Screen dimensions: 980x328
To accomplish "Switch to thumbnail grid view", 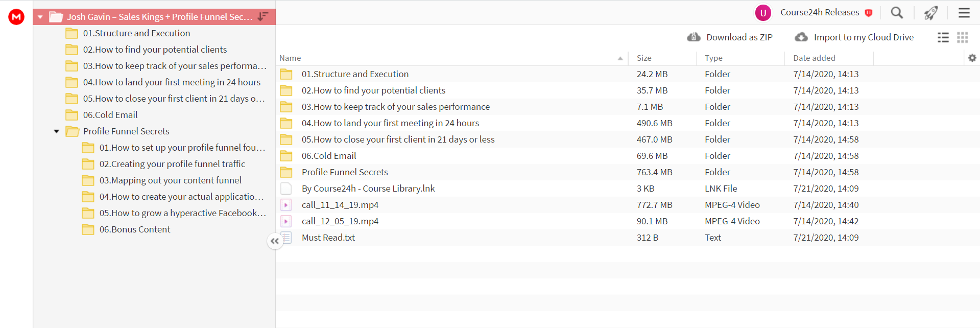I will (x=963, y=37).
